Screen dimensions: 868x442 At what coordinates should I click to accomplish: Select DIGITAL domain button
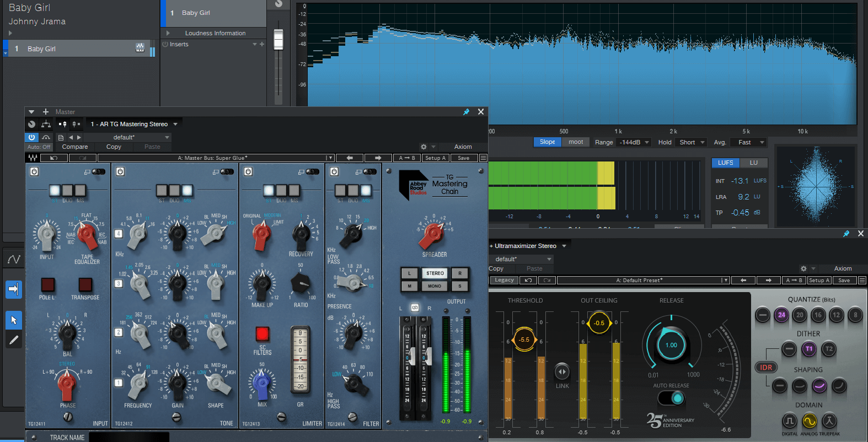pyautogui.click(x=790, y=421)
